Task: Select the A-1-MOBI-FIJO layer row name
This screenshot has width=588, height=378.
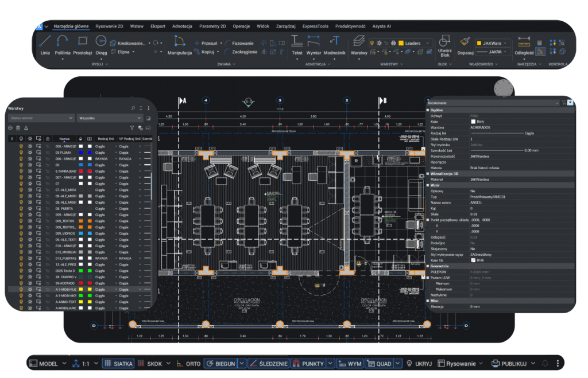Action: click(65, 290)
